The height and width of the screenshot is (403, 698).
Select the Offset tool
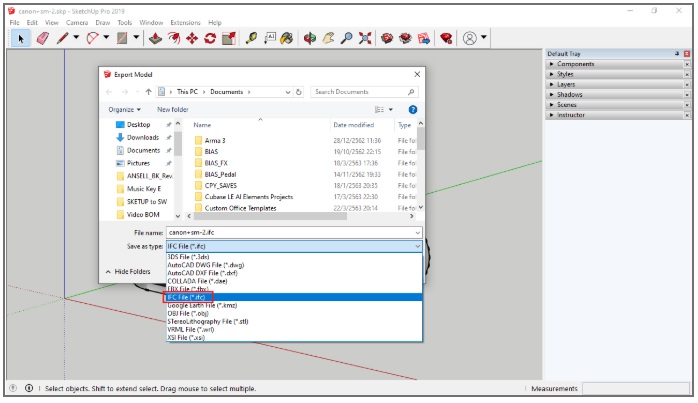pyautogui.click(x=174, y=39)
